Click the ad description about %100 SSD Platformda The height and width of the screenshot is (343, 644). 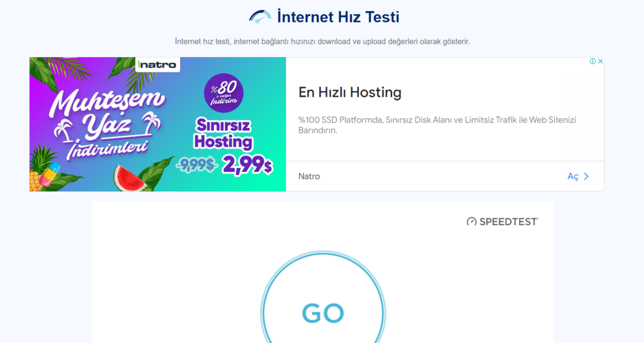437,125
